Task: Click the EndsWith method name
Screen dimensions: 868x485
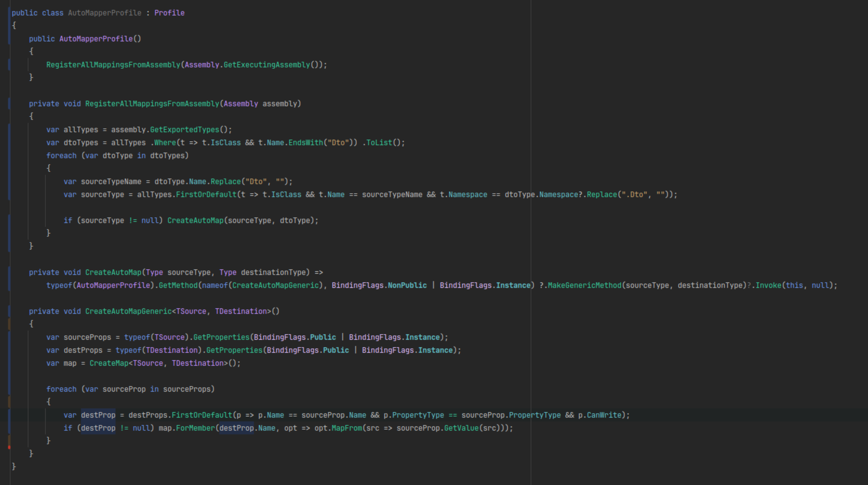Action: tap(305, 143)
